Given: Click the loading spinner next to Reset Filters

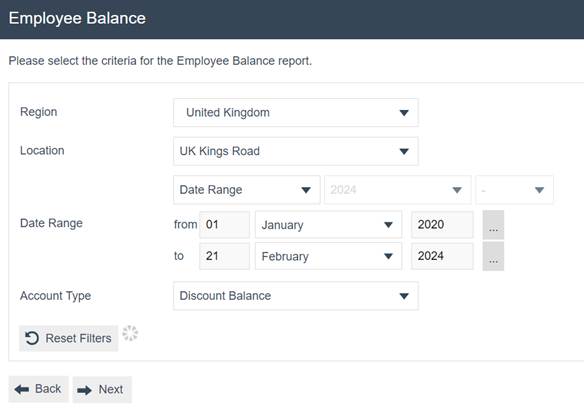Looking at the screenshot, I should pyautogui.click(x=130, y=333).
